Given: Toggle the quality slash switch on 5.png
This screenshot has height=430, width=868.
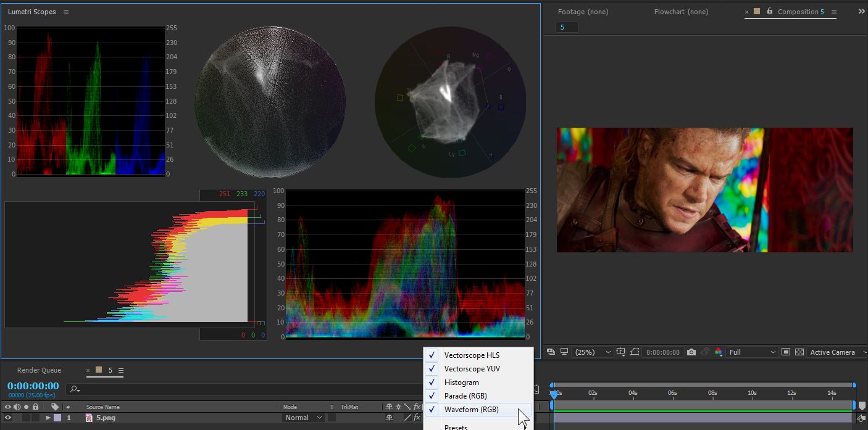Looking at the screenshot, I should tap(407, 418).
